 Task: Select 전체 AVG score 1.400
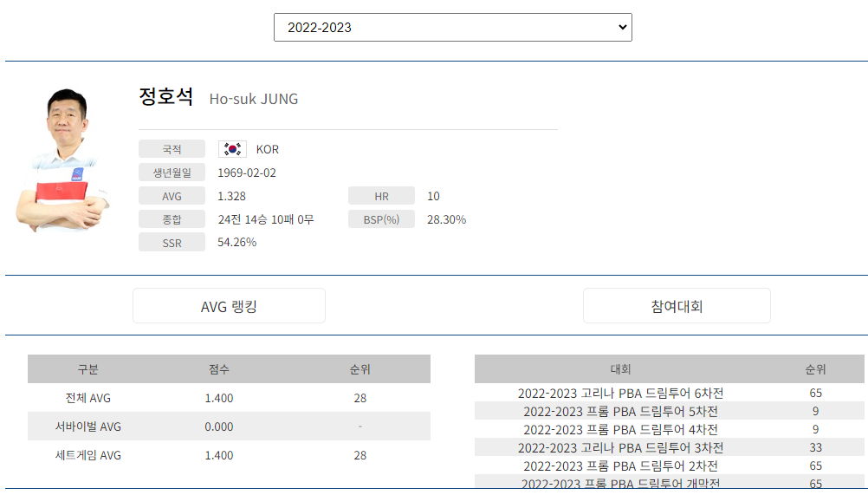218,398
